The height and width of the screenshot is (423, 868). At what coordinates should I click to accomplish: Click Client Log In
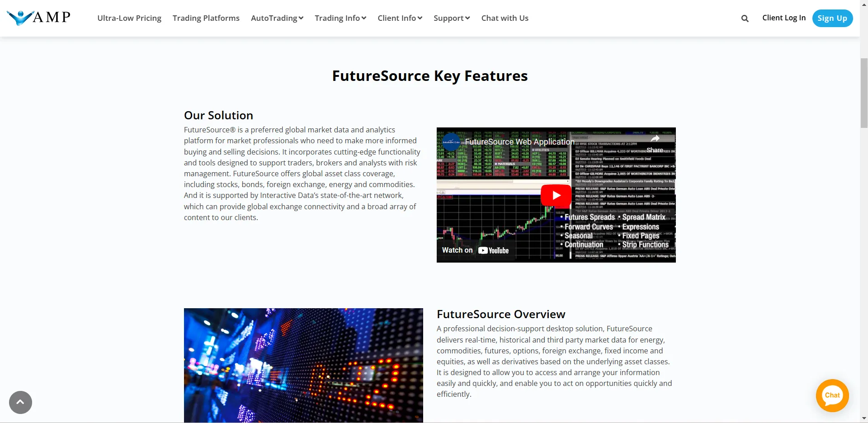click(784, 18)
